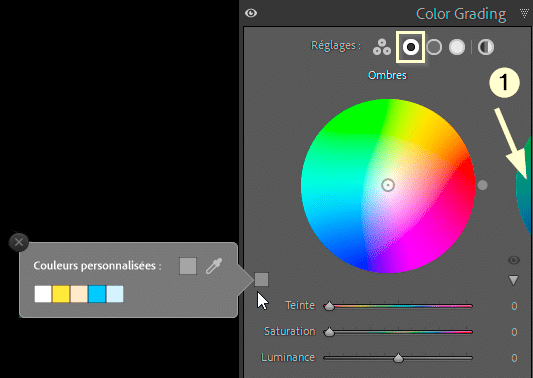This screenshot has width=533, height=378.
Task: Click the Teinte value field
Action: 514,306
